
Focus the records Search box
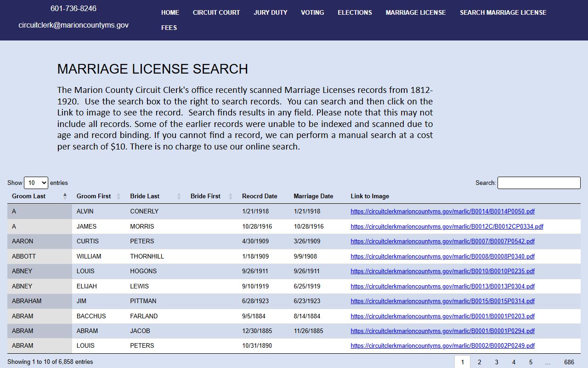539,183
